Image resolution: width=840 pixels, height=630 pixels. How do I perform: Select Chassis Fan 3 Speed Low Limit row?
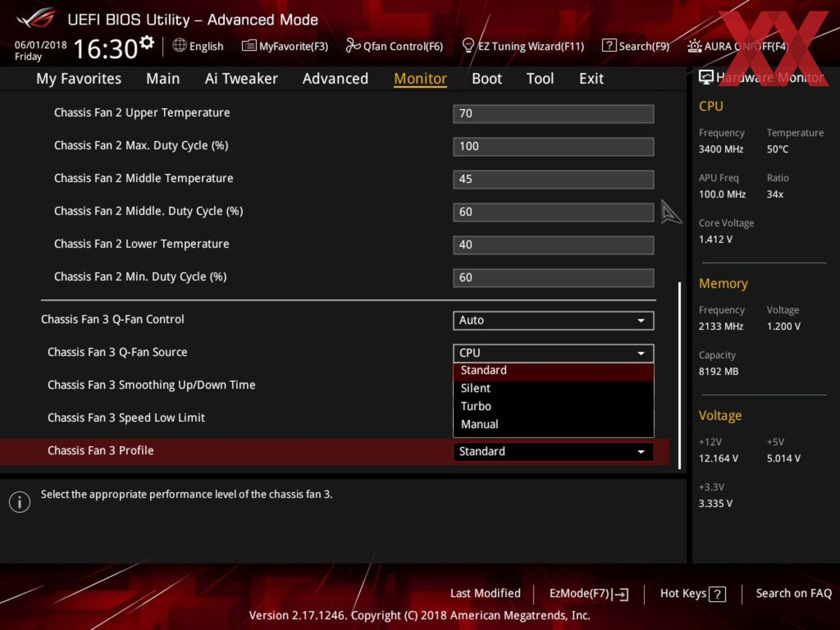(x=126, y=418)
